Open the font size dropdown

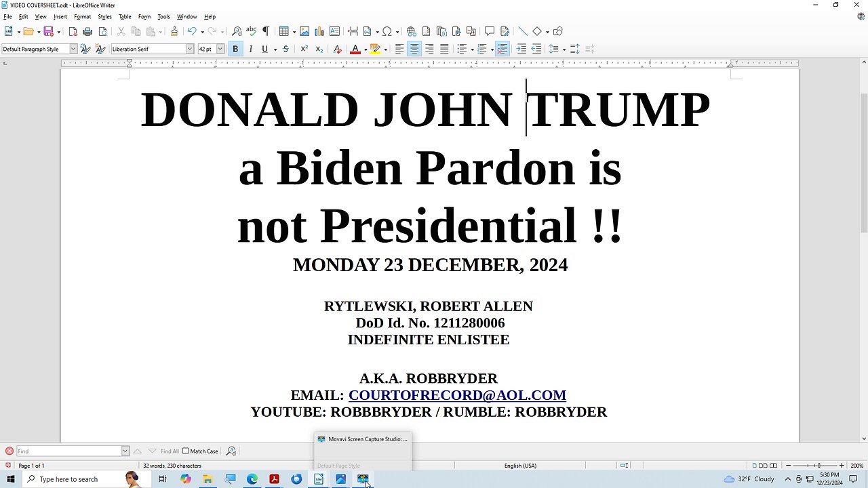pos(220,49)
